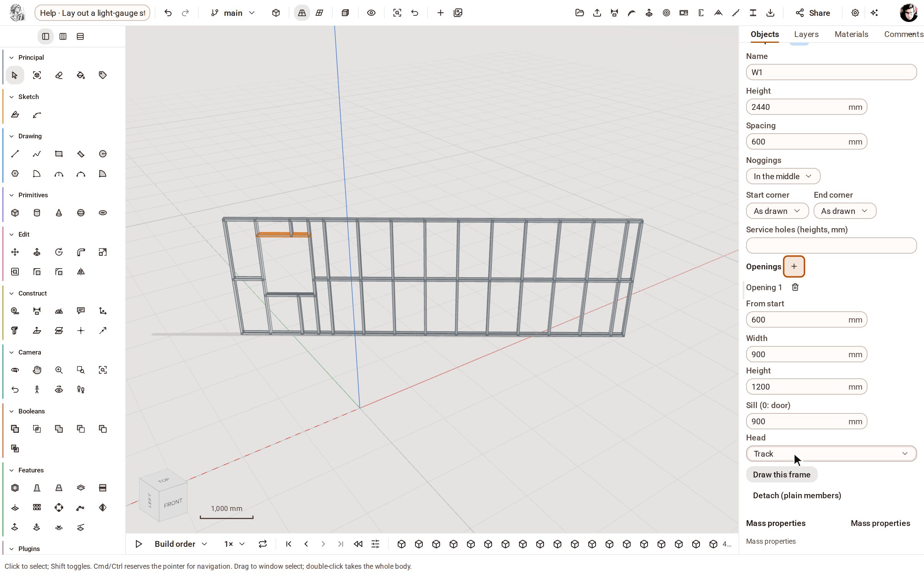Switch to the Comments tab
This screenshot has width=924, height=578.
click(903, 34)
